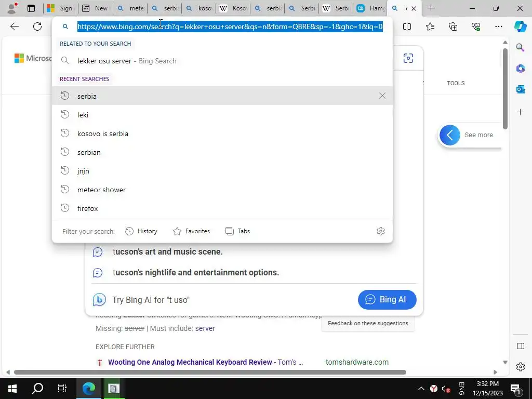Image resolution: width=532 pixels, height=399 pixels.
Task: Switch to the 'Sign' Microsoft tab
Action: click(x=60, y=8)
